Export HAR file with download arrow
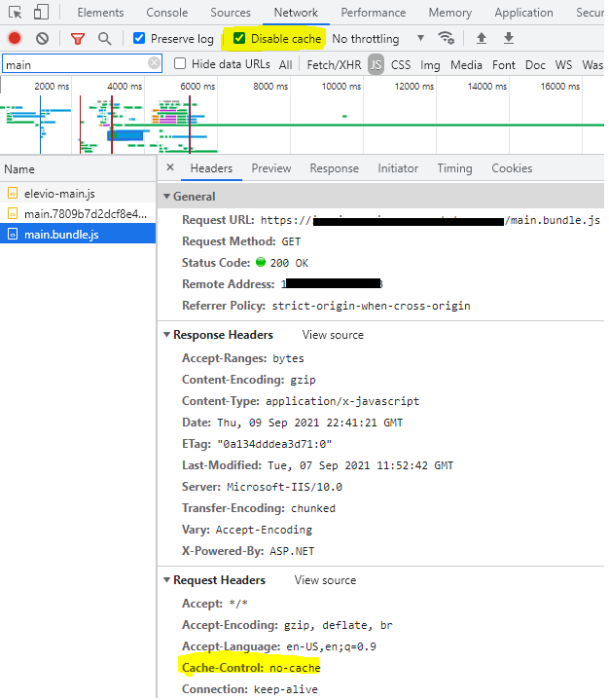The width and height of the screenshot is (609, 700). pyautogui.click(x=509, y=38)
